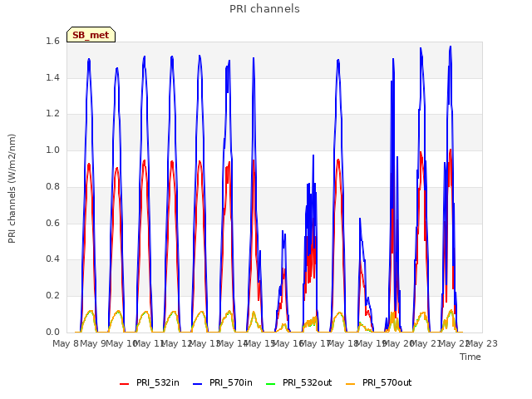Click the y-axis label PRI channels (W/m2/nm)
Image resolution: width=532 pixels, height=399 pixels.
point(12,189)
